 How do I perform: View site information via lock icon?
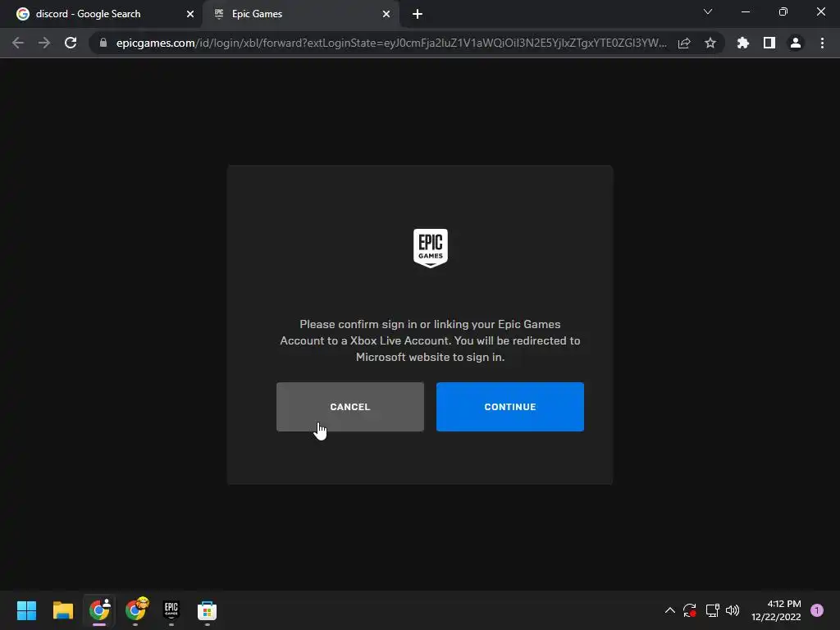(x=103, y=43)
